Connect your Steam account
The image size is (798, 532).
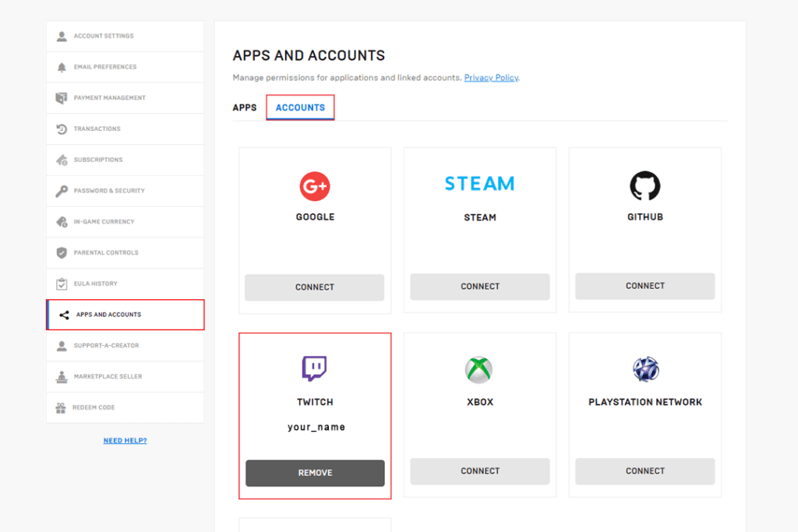[479, 287]
